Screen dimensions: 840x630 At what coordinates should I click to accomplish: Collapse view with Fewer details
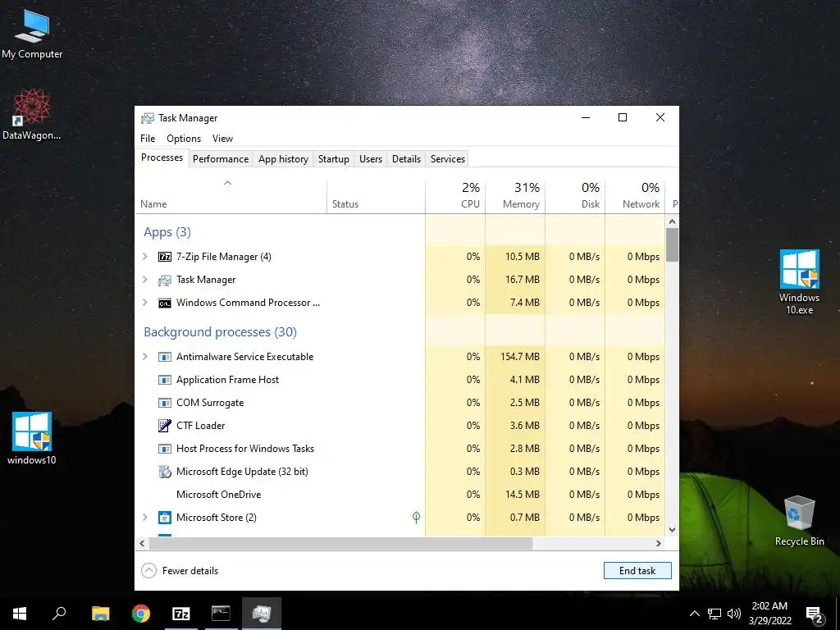pyautogui.click(x=180, y=571)
